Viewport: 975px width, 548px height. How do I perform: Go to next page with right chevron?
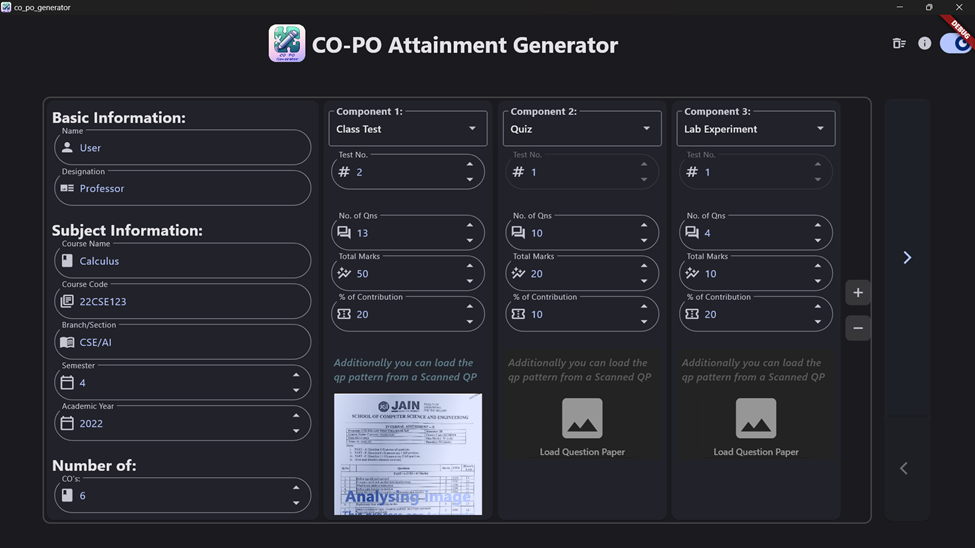tap(907, 258)
